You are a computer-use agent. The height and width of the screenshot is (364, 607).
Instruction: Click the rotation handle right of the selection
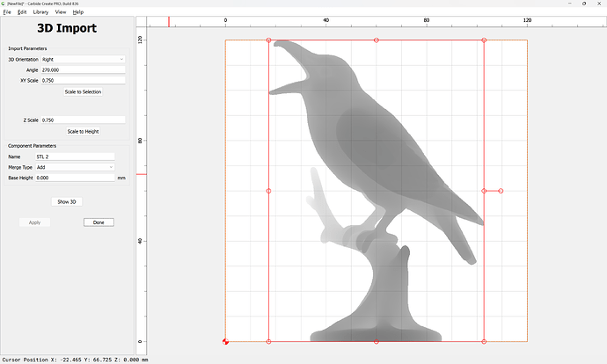point(501,191)
